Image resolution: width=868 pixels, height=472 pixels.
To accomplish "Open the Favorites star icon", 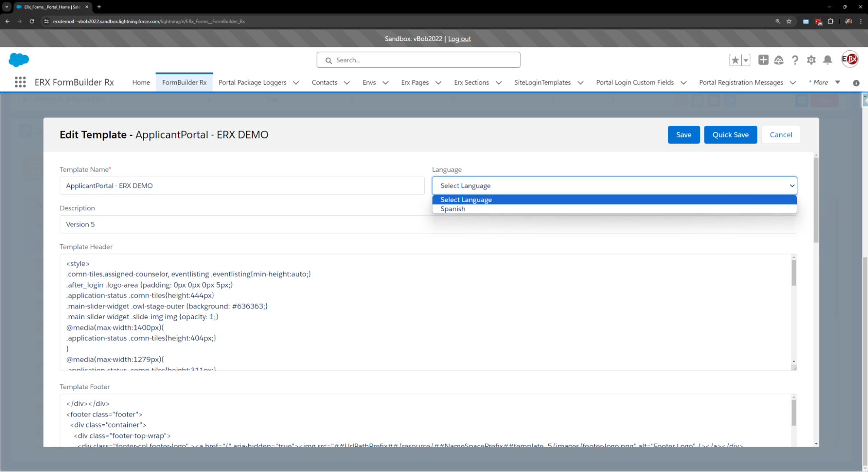I will 735,60.
